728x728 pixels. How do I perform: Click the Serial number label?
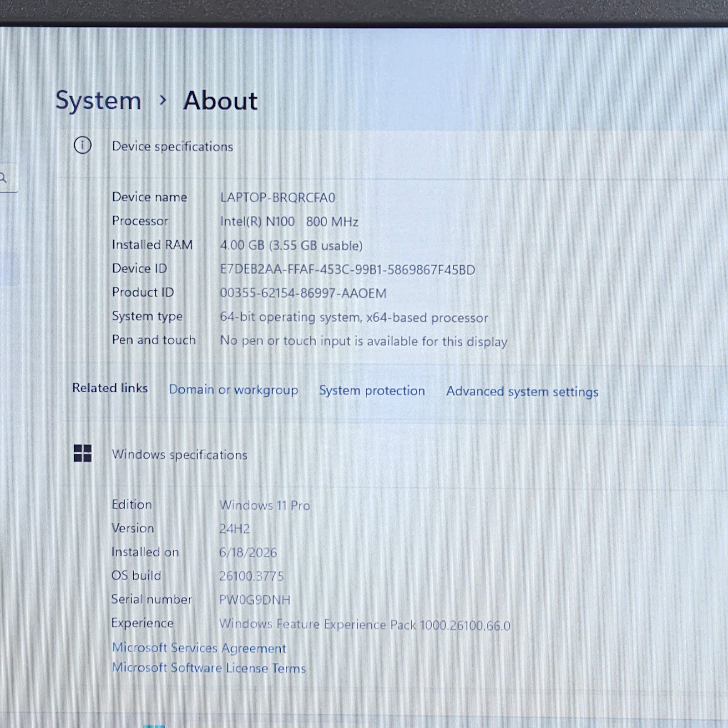tap(152, 599)
